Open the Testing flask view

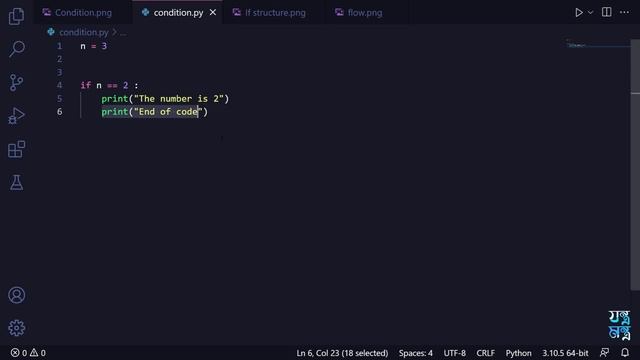pos(16,182)
